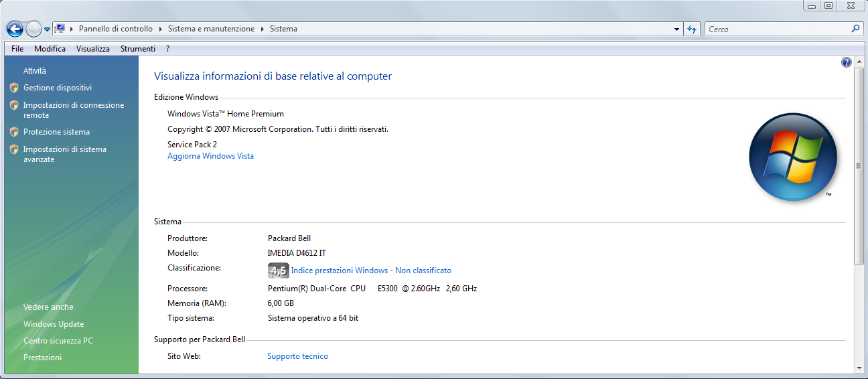Click the IMEDIA D4612 IT model text
868x379 pixels.
tap(297, 253)
